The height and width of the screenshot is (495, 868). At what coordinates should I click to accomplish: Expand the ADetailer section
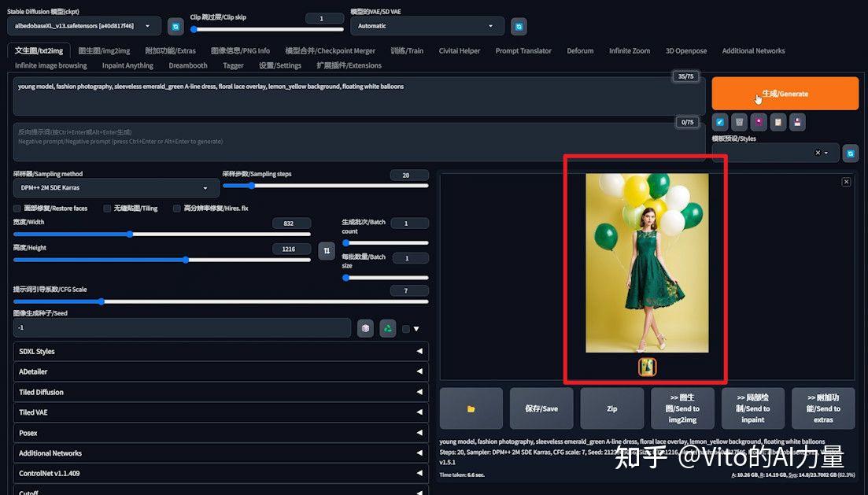click(220, 371)
